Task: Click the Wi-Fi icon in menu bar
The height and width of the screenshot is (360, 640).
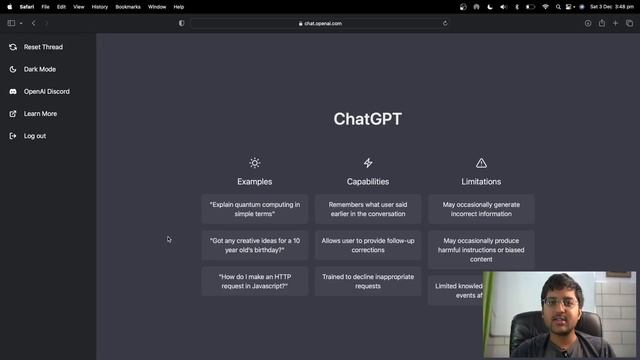Action: tap(545, 7)
